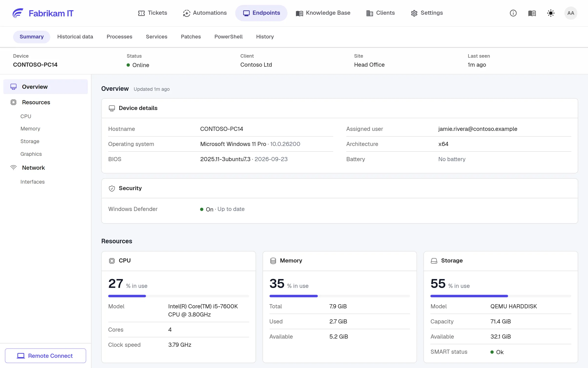Jump to Interfaces in the sidebar

click(33, 182)
